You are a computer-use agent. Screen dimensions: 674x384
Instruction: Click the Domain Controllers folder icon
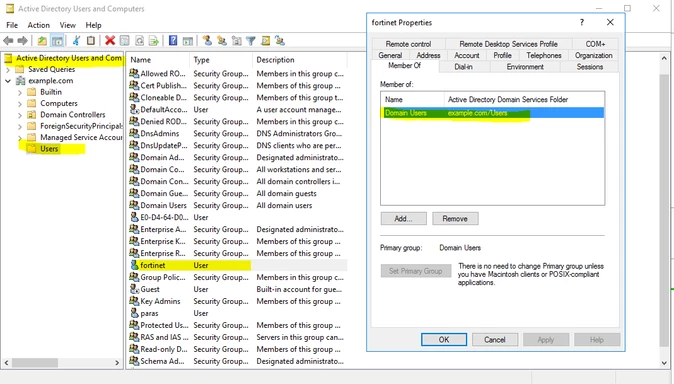click(31, 115)
